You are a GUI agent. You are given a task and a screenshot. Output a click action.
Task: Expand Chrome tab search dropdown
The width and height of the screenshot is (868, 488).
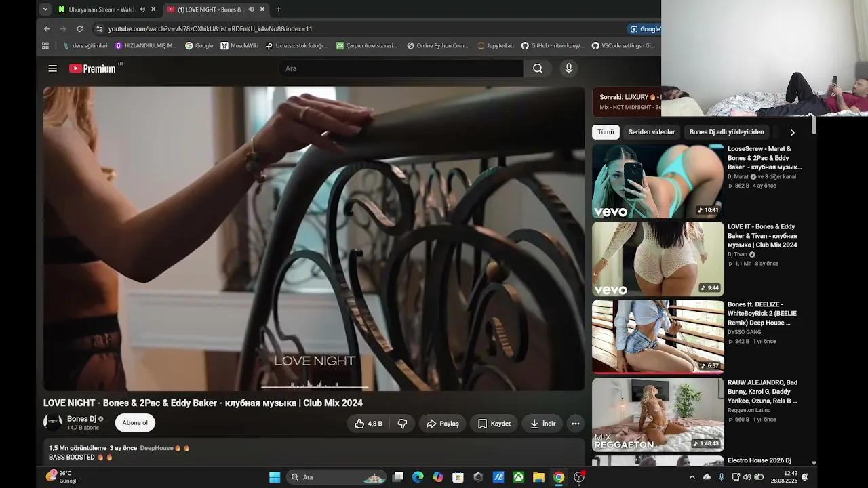pos(45,9)
